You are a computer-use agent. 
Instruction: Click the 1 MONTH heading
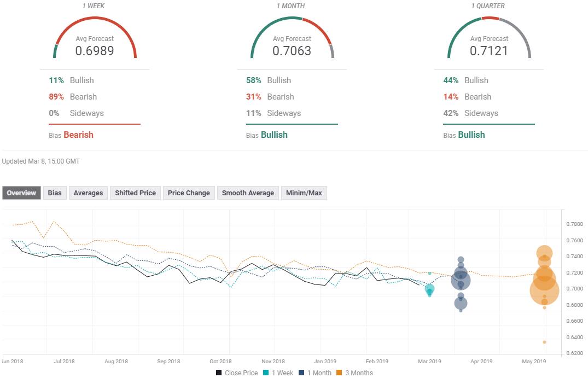(290, 6)
